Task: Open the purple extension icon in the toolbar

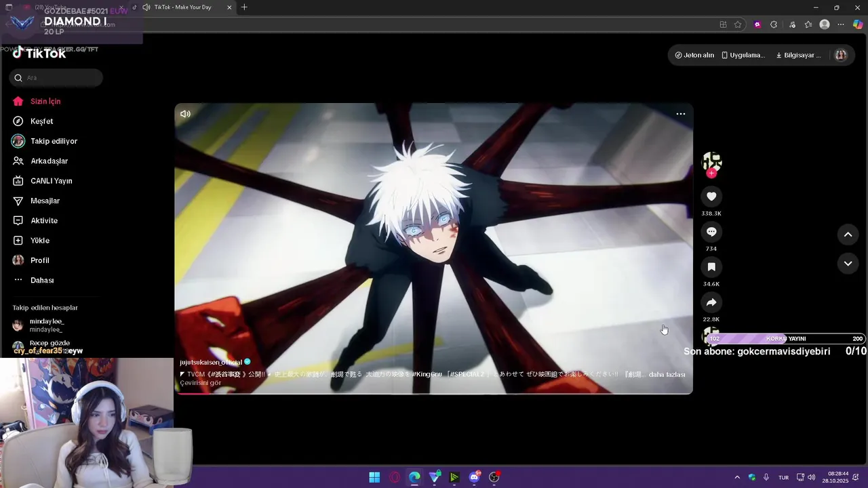Action: point(757,24)
